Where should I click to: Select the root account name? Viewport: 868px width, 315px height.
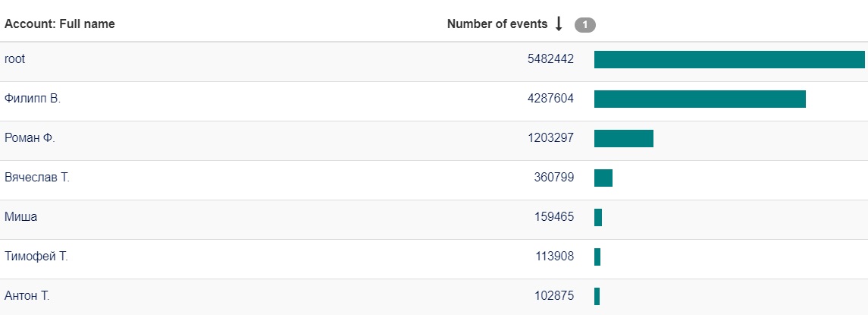(15, 58)
